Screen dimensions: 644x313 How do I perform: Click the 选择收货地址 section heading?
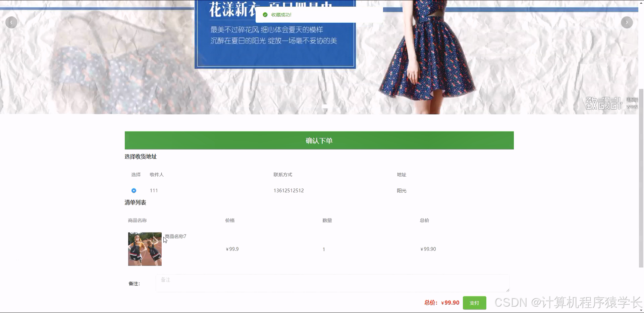(141, 156)
